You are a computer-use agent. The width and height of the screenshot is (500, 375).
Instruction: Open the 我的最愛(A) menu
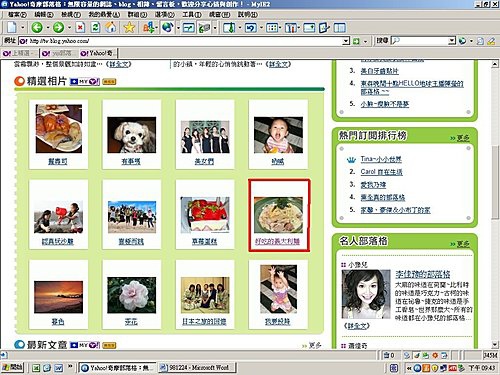[x=104, y=14]
